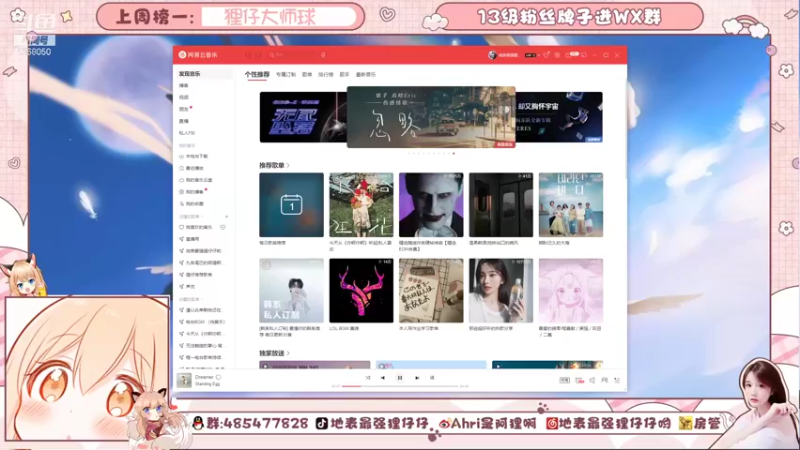Open the center banner titled 忽略
800x450 pixels.
(431, 117)
